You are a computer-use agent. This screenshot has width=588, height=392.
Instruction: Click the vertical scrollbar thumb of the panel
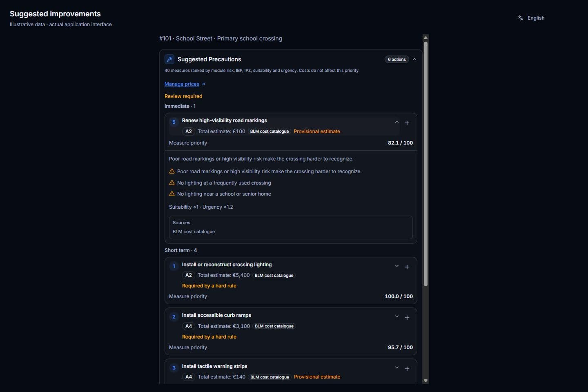[x=425, y=163]
